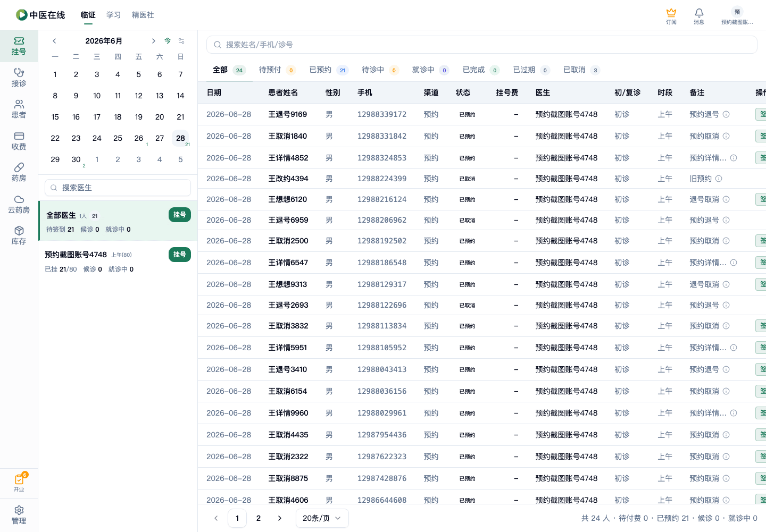Select the 已取消 status tab
Image resolution: width=766 pixels, height=532 pixels.
pos(581,70)
